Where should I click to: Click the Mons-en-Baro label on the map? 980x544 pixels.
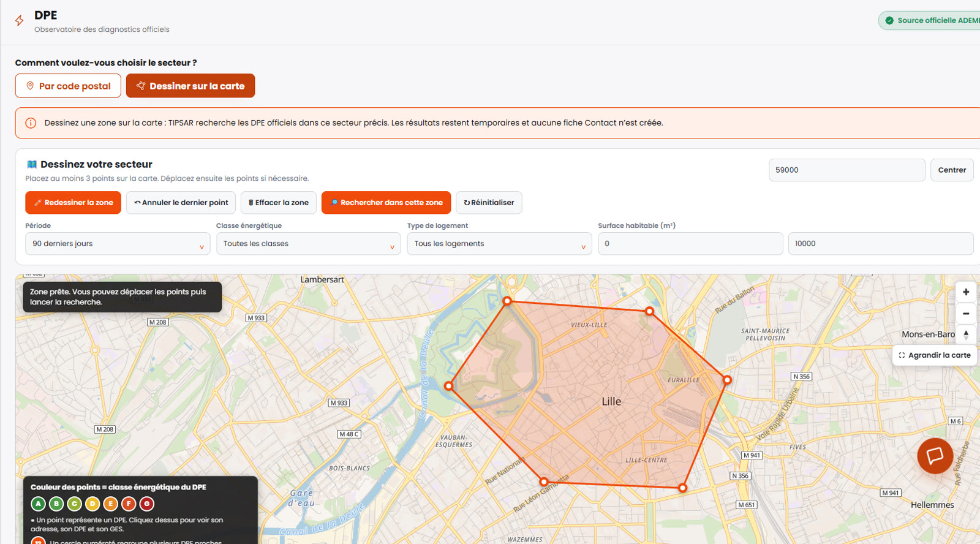pos(929,334)
